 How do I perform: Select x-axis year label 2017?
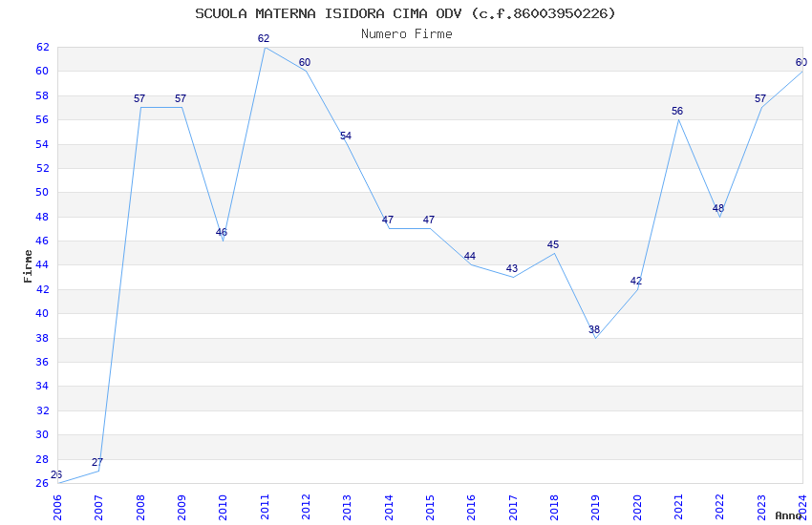click(x=513, y=507)
